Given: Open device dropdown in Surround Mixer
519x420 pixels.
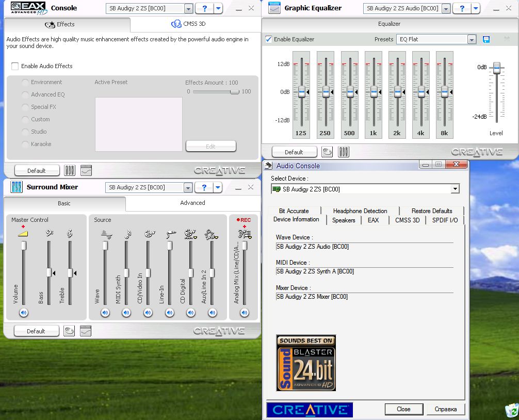Looking at the screenshot, I should [188, 187].
